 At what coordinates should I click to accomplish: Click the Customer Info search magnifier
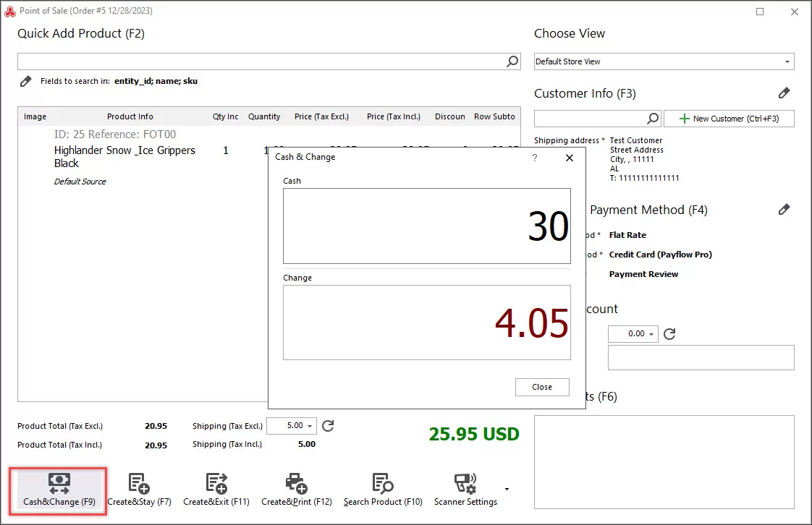tap(653, 119)
